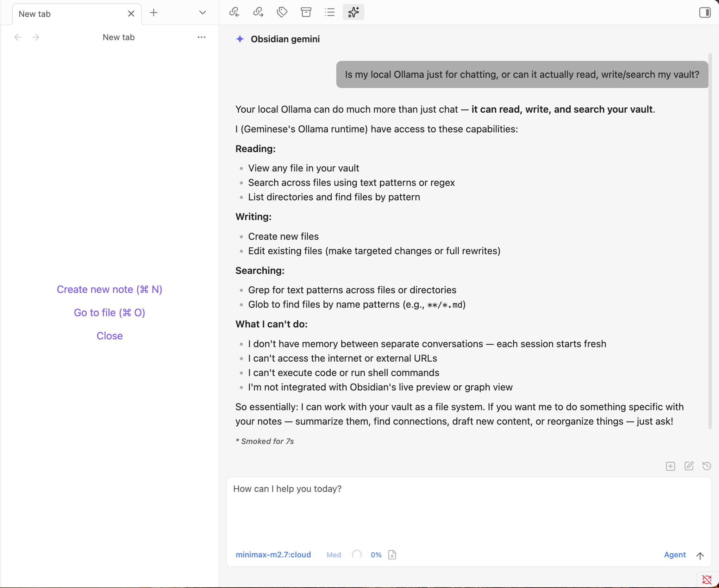
Task: Click Go to file (⌘O)
Action: coord(109,312)
